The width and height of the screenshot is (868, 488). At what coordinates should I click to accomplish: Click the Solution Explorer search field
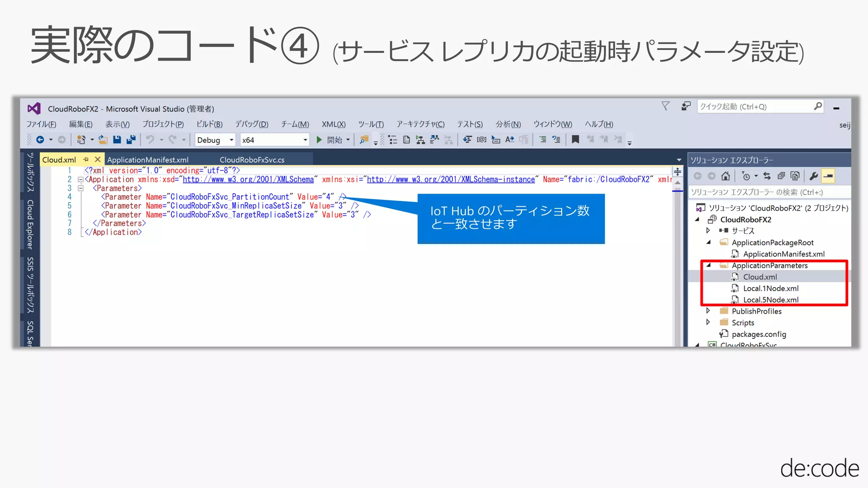[x=769, y=192]
